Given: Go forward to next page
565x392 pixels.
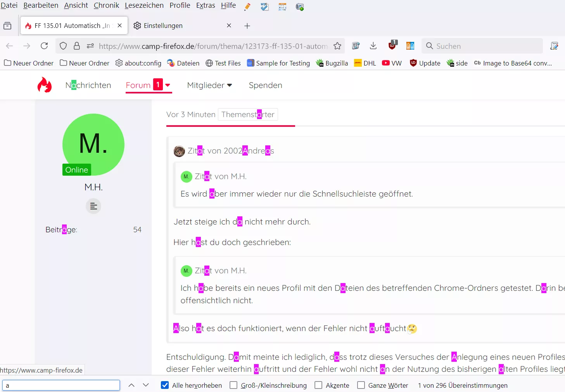Looking at the screenshot, I should click(27, 46).
